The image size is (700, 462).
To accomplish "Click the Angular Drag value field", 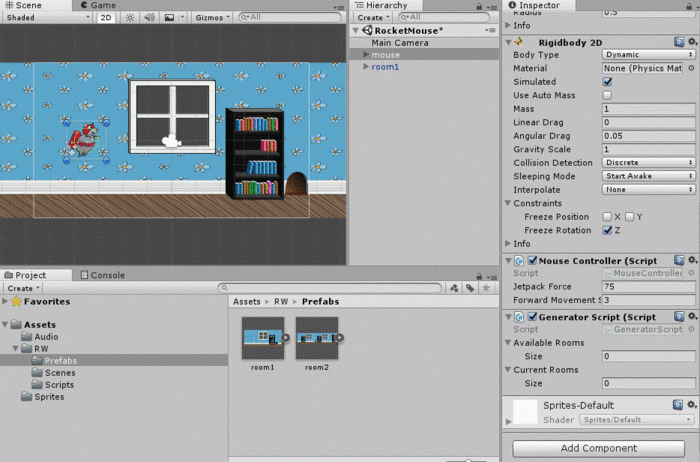I will 649,136.
